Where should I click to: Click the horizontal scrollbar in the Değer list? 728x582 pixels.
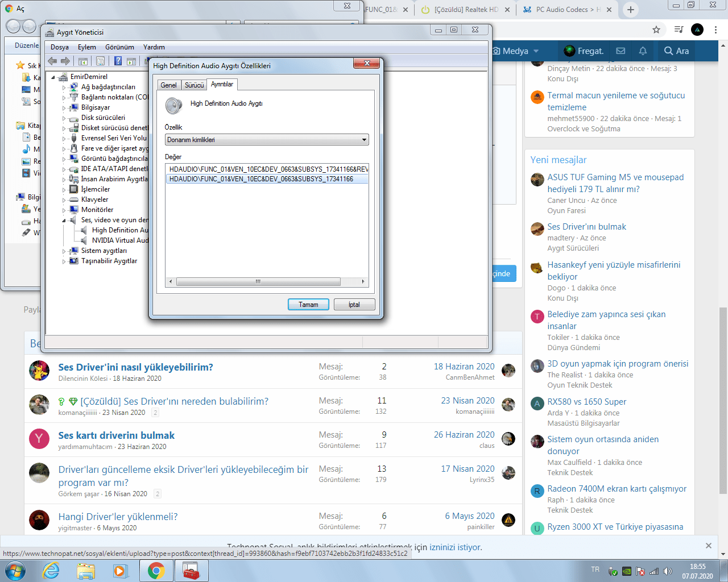click(258, 281)
